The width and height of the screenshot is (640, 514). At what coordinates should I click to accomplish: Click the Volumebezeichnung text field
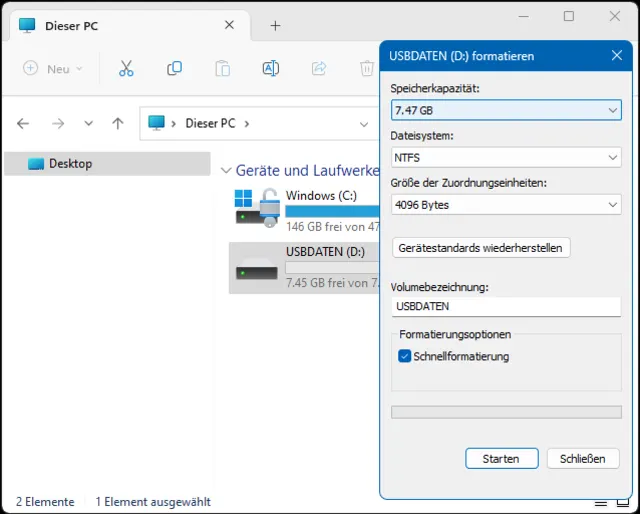click(506, 306)
